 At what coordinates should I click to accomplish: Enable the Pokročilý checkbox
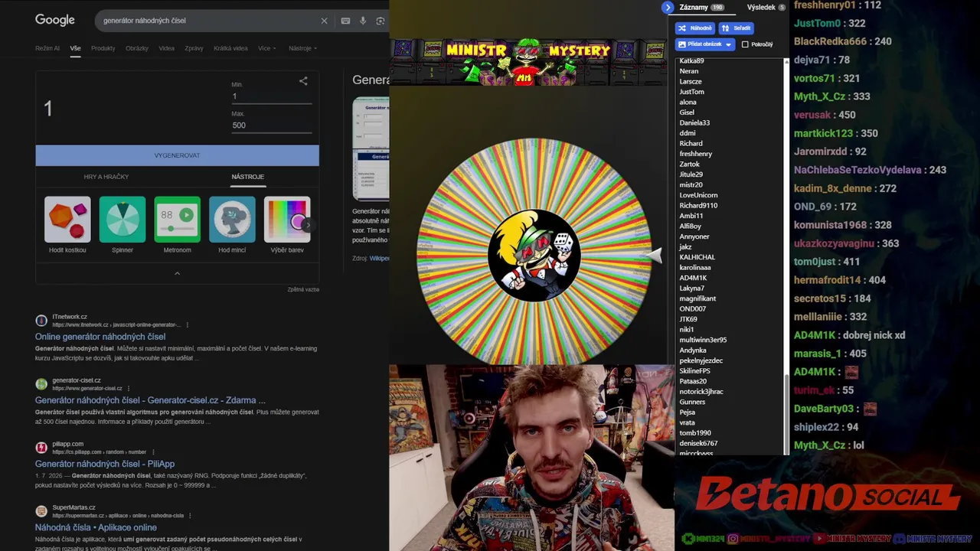745,44
